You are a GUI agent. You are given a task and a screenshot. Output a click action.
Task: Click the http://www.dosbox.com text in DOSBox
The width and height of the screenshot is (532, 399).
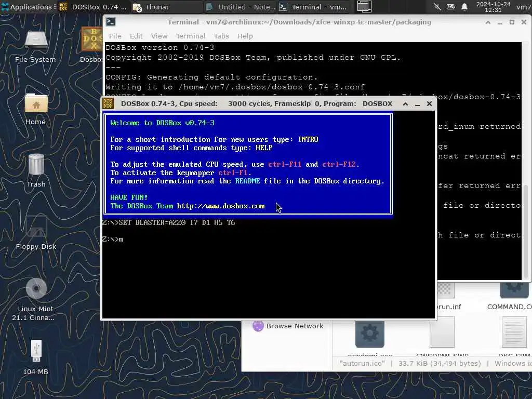[x=221, y=206]
